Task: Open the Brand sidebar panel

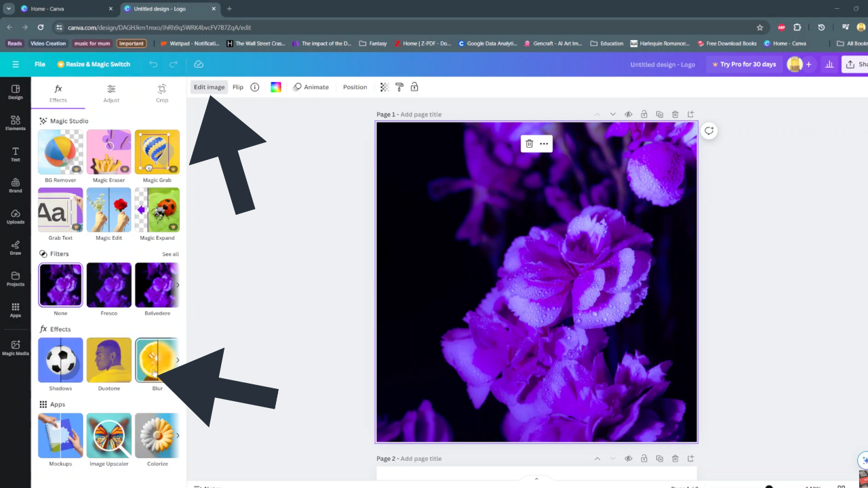Action: (x=15, y=185)
